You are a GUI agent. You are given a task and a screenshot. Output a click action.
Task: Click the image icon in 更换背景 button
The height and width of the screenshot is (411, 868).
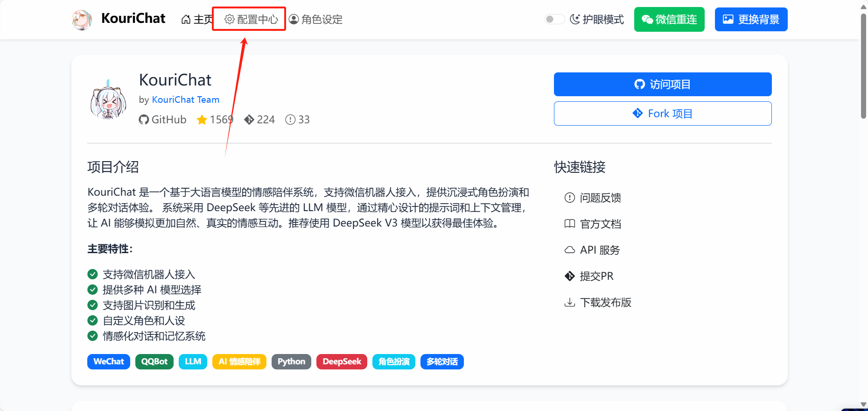click(728, 19)
